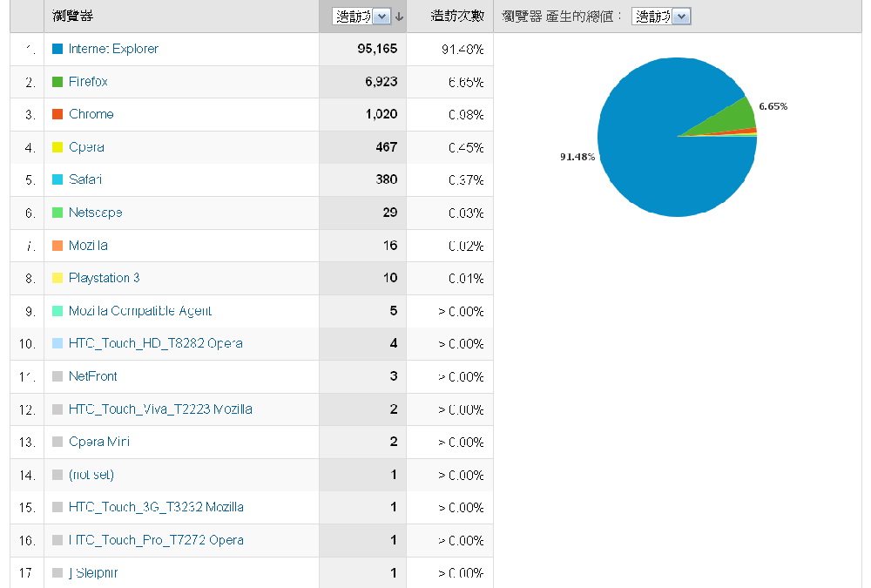The image size is (871, 588).
Task: Click the gray NetFront swatch
Action: (x=57, y=376)
